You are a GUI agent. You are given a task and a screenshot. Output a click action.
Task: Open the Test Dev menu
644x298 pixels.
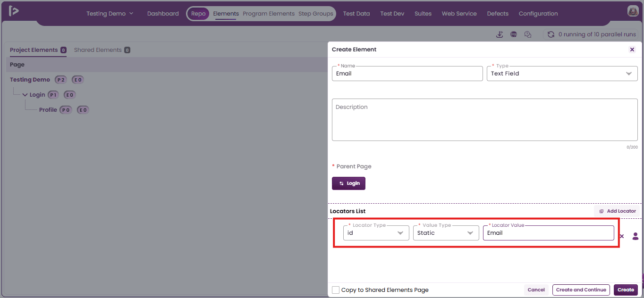click(392, 14)
